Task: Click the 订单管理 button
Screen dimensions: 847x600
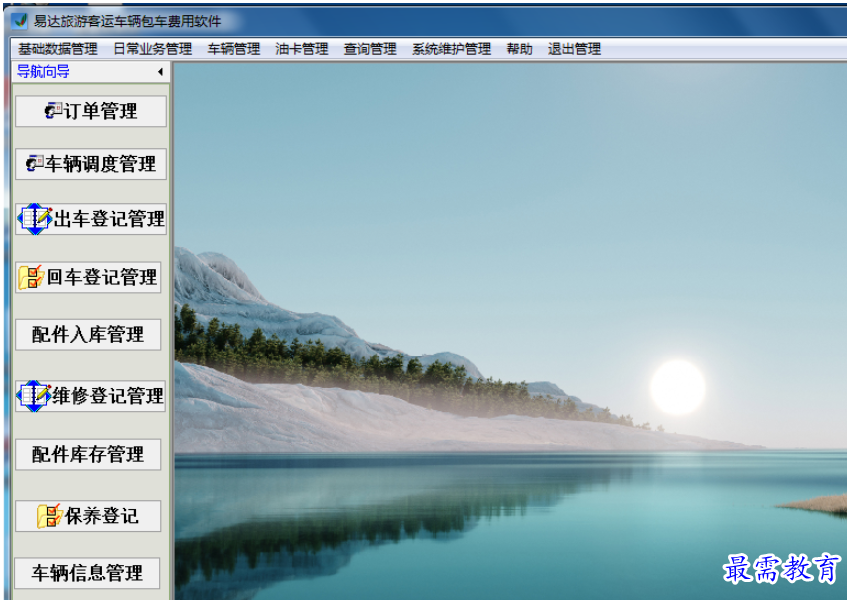Action: coord(91,111)
